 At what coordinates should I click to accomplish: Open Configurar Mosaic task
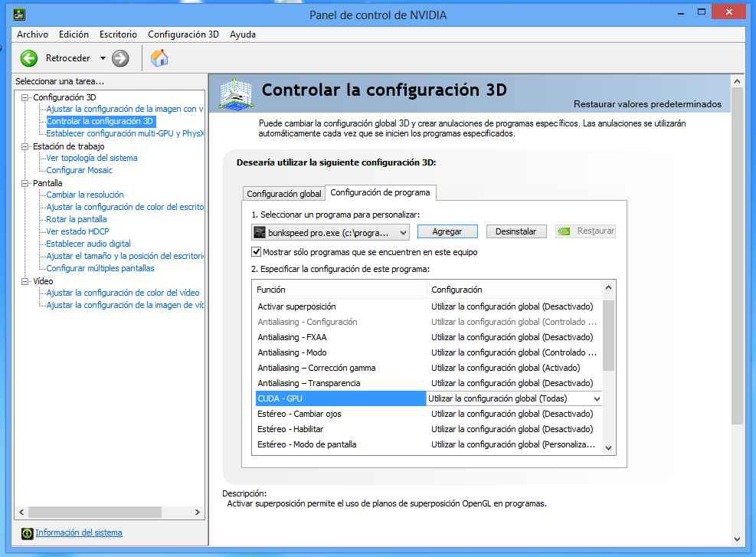[79, 170]
